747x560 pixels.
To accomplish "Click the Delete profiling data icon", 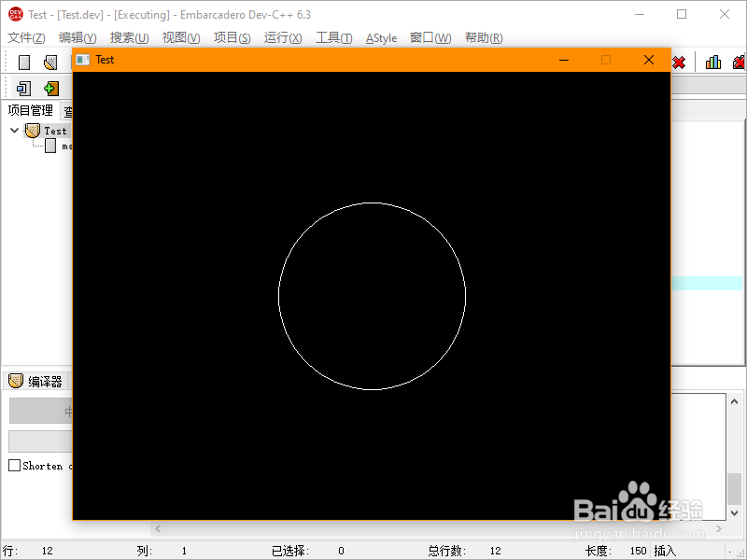I will click(x=740, y=62).
